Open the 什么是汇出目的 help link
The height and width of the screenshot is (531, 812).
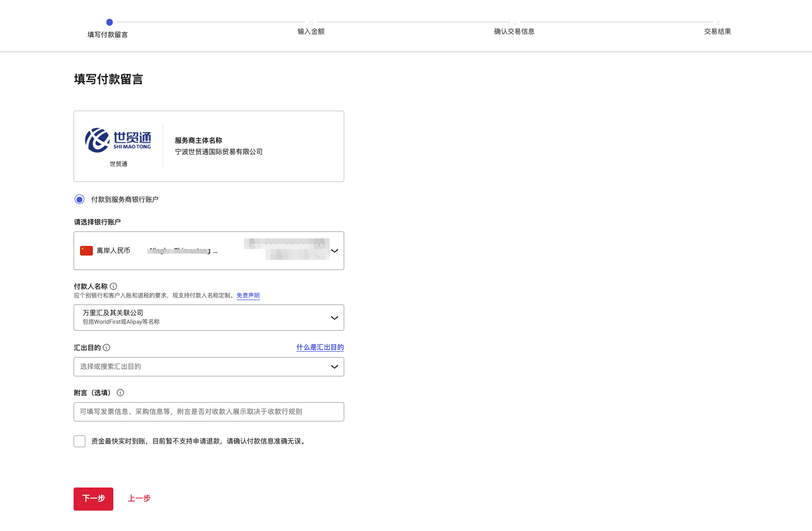point(320,347)
